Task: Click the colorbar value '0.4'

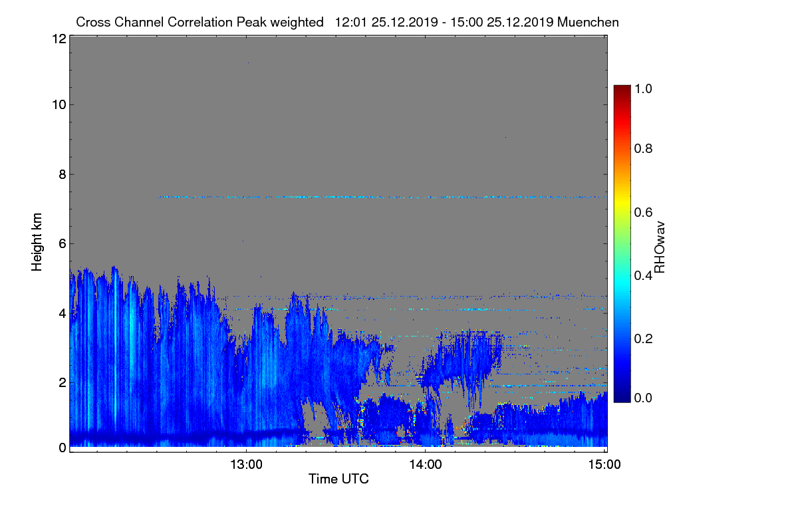Action: pos(643,275)
